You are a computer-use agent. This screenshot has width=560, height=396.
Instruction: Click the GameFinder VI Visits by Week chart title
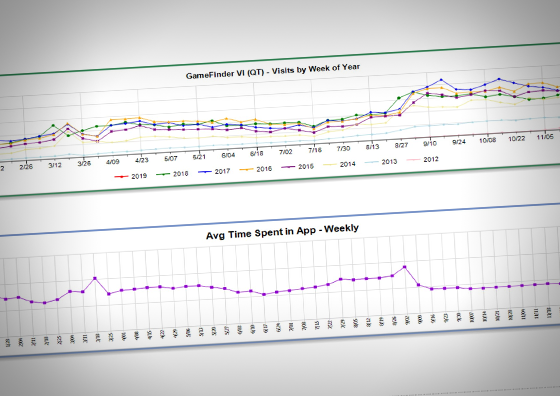273,71
